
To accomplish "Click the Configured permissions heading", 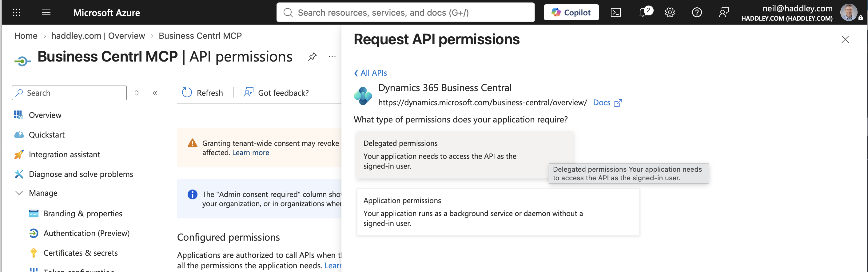I will (x=229, y=237).
